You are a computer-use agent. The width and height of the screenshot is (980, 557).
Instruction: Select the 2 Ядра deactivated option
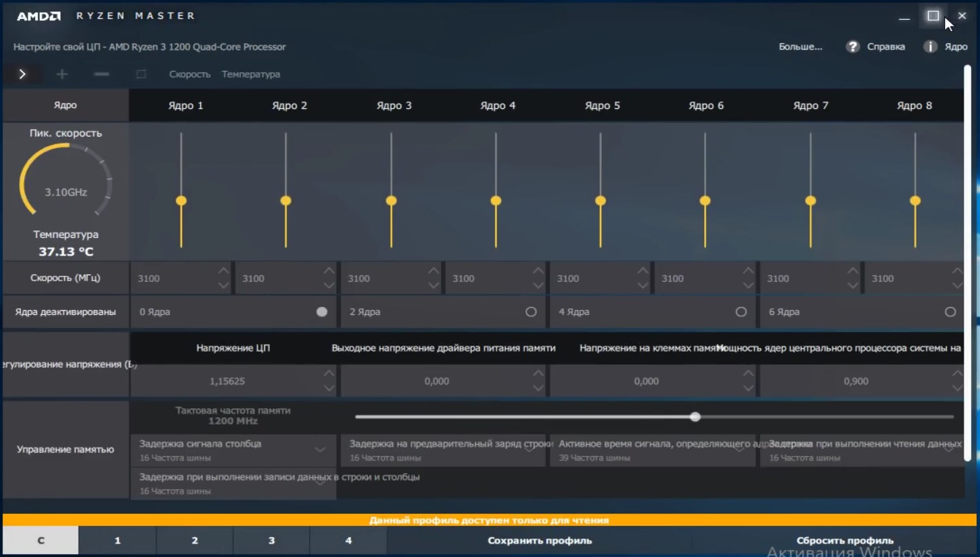coord(531,312)
